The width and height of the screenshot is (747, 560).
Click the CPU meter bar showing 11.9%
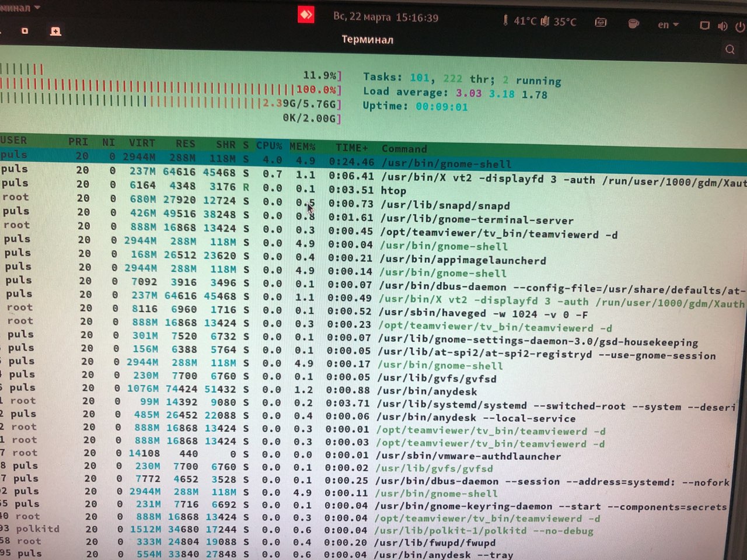click(170, 72)
